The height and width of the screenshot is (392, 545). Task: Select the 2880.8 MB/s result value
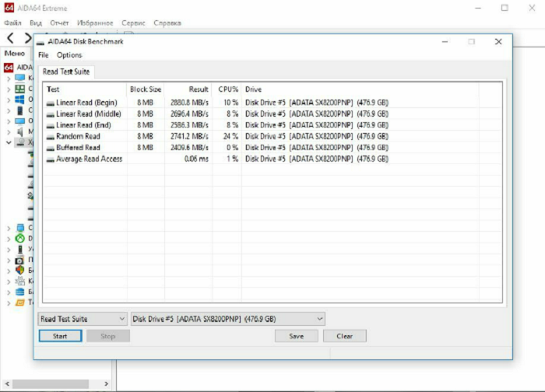189,103
